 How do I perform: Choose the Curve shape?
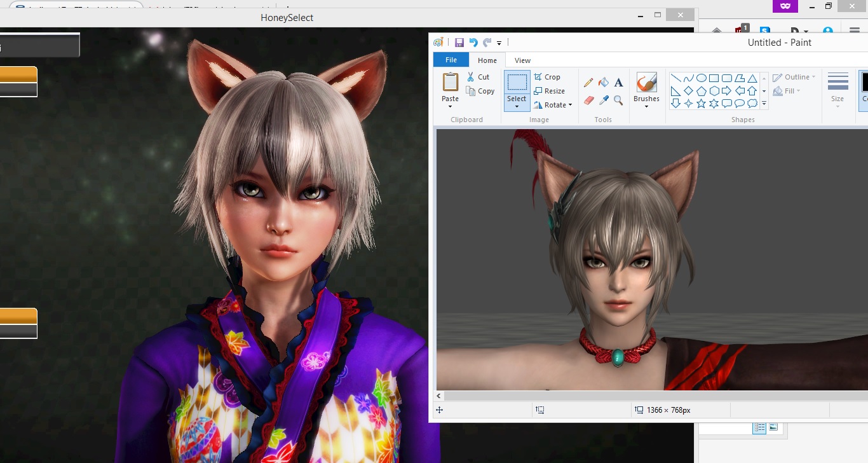[x=689, y=78]
